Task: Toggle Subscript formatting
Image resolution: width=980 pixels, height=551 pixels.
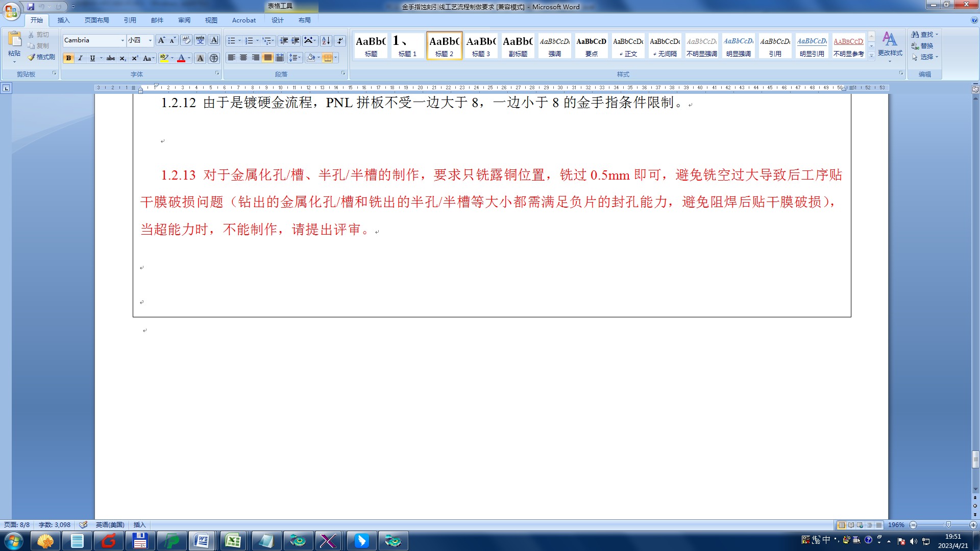Action: tap(122, 58)
